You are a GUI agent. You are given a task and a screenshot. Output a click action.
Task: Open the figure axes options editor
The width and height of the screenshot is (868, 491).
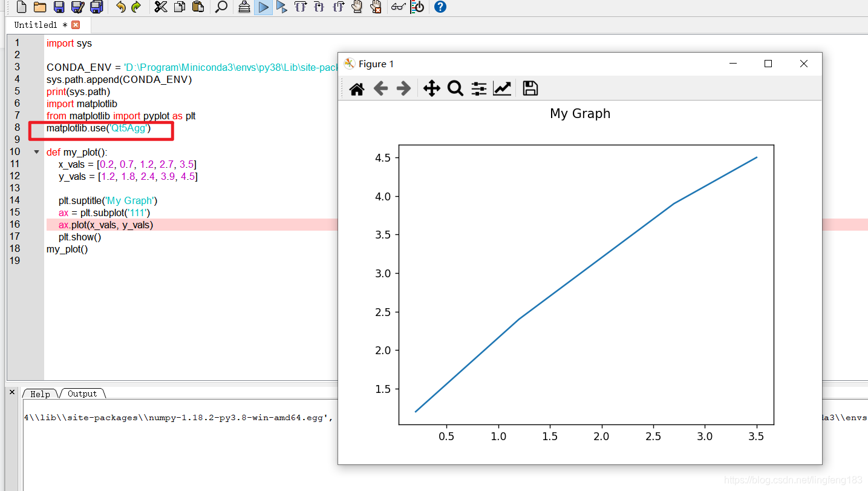click(x=502, y=89)
